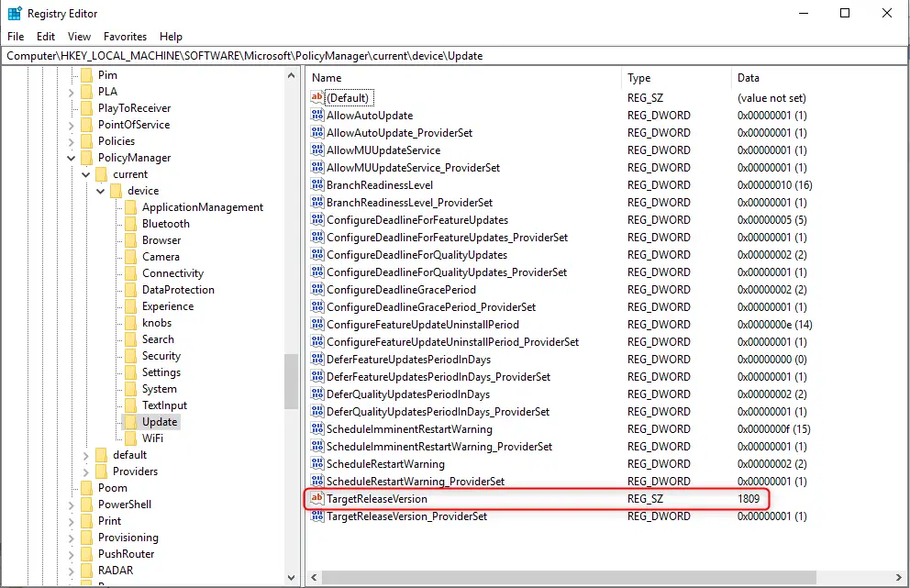Open the Favorites menu
The image size is (910, 588).
(125, 36)
